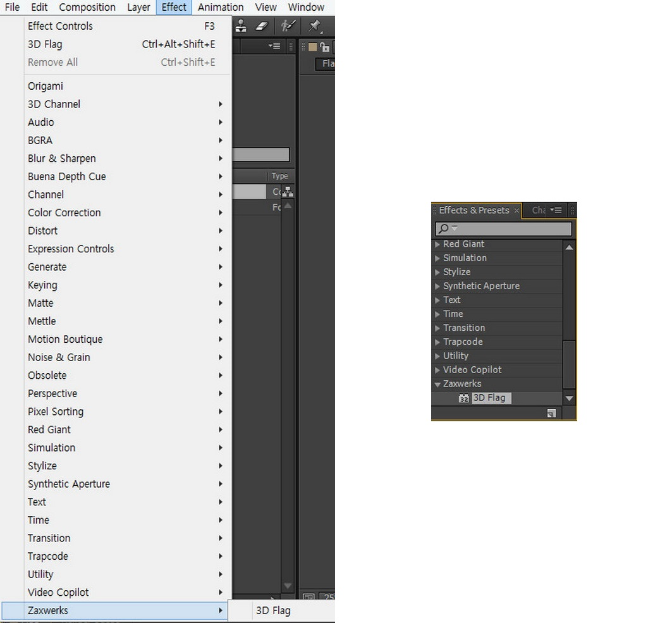Select the Clone Stamp tool

pos(241,26)
